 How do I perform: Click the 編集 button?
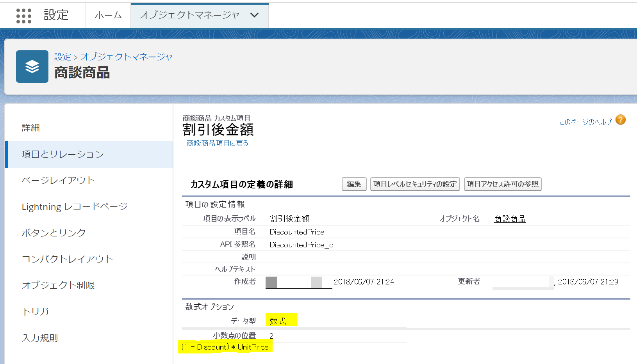[353, 184]
